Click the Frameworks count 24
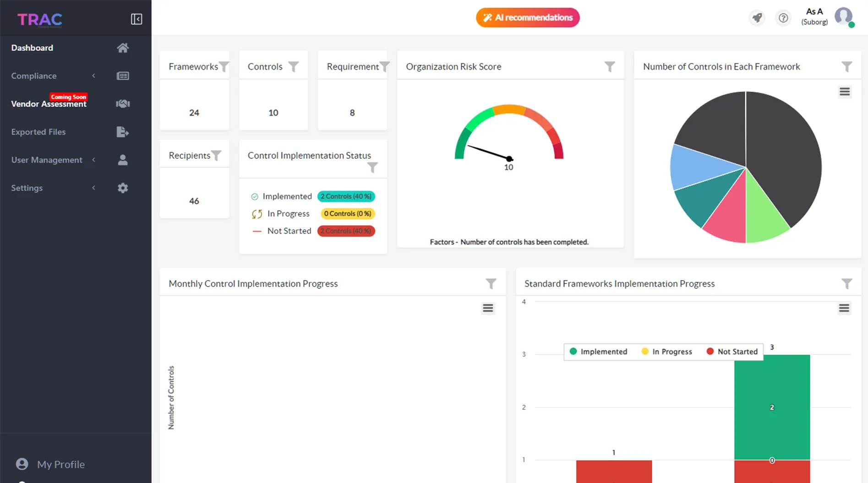This screenshot has height=483, width=868. tap(194, 113)
